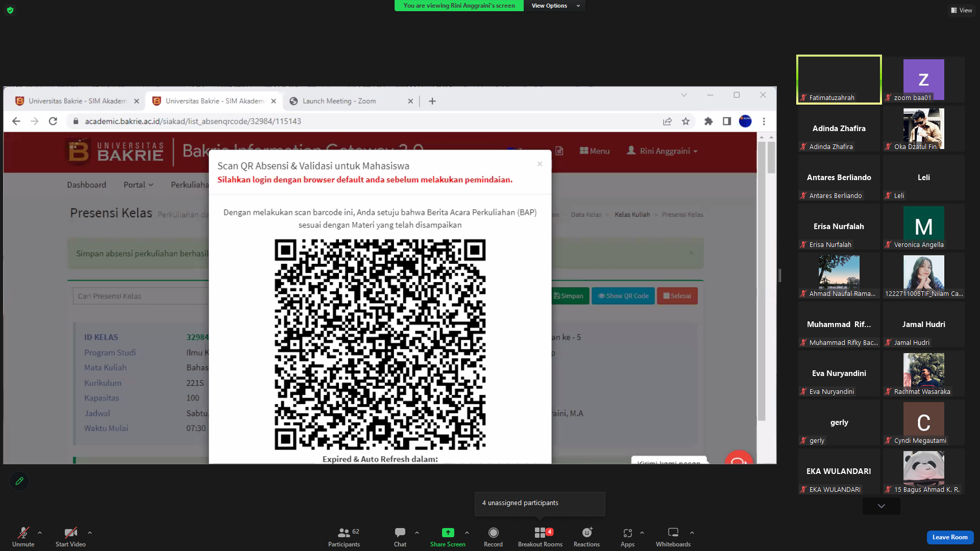Expand chat options arrow next to Chat
The height and width of the screenshot is (551, 980).
(x=417, y=533)
